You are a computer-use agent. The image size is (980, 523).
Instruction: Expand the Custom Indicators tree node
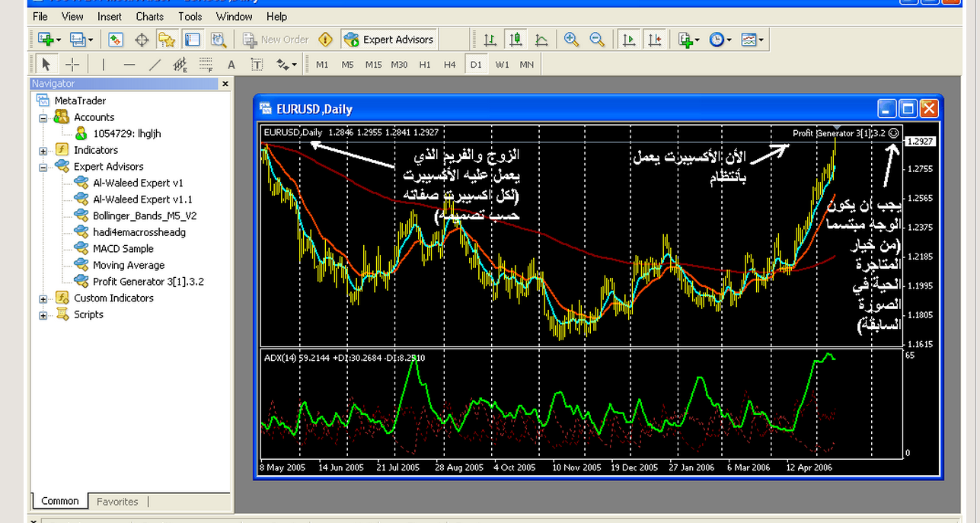[x=43, y=298]
